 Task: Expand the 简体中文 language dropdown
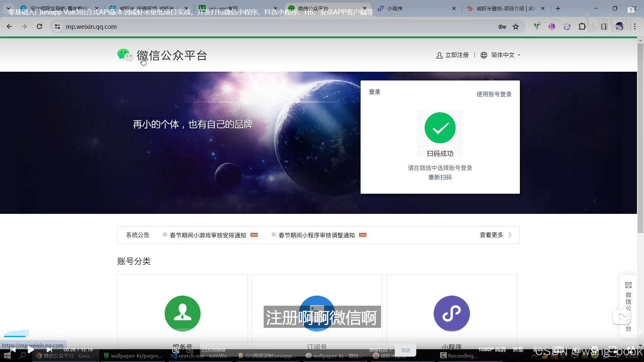coord(505,55)
